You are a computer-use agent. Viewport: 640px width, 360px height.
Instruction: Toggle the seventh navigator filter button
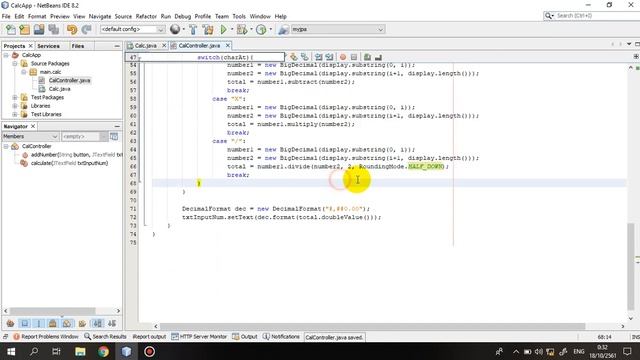coord(98,323)
